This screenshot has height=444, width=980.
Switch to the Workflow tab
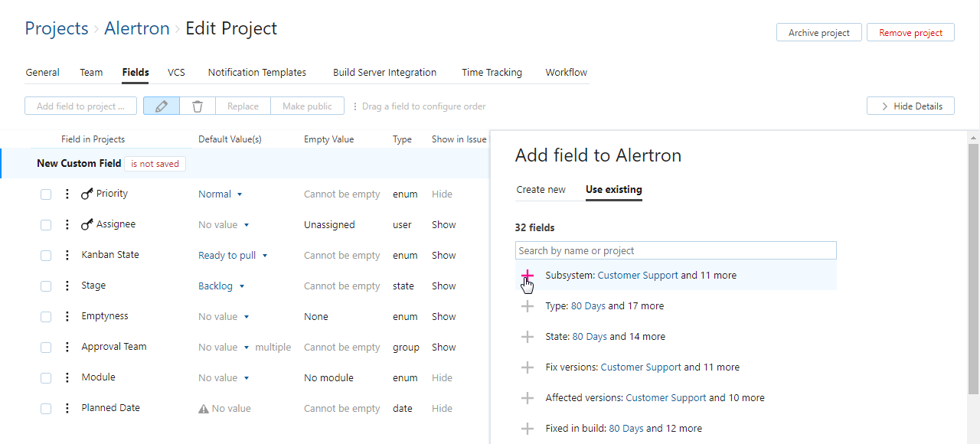pyautogui.click(x=566, y=72)
